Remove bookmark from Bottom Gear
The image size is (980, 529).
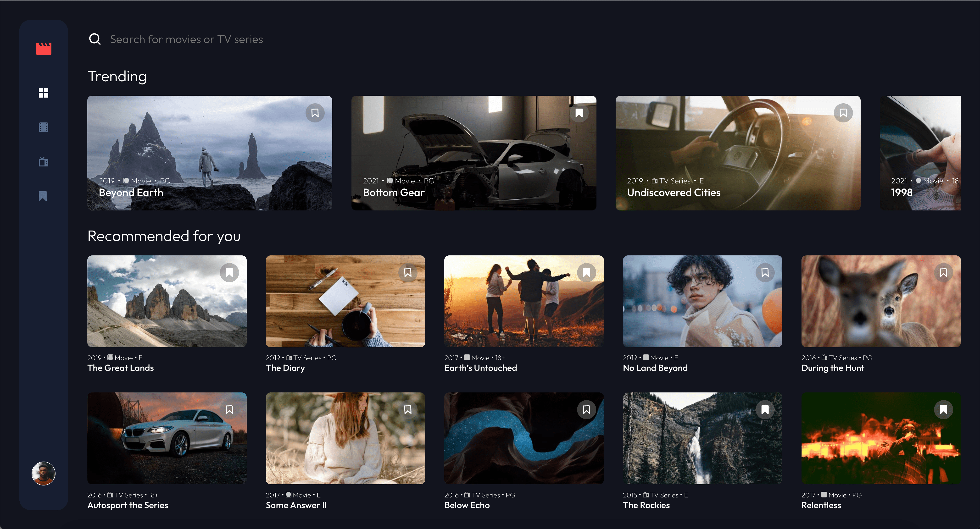pyautogui.click(x=579, y=113)
